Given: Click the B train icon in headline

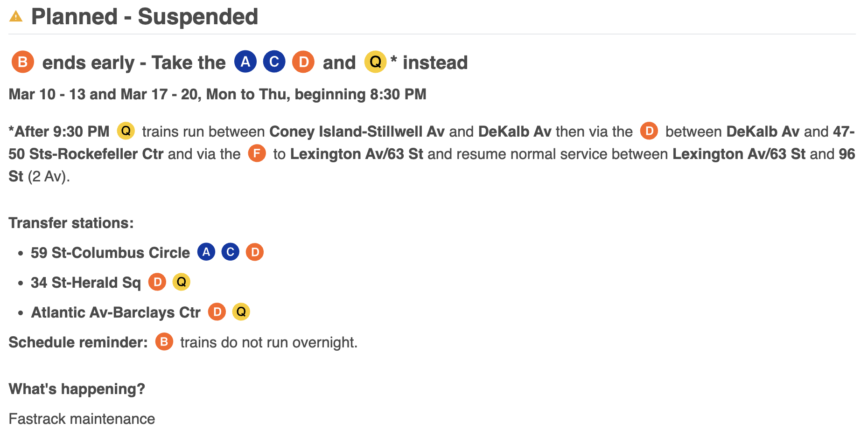Looking at the screenshot, I should point(23,62).
